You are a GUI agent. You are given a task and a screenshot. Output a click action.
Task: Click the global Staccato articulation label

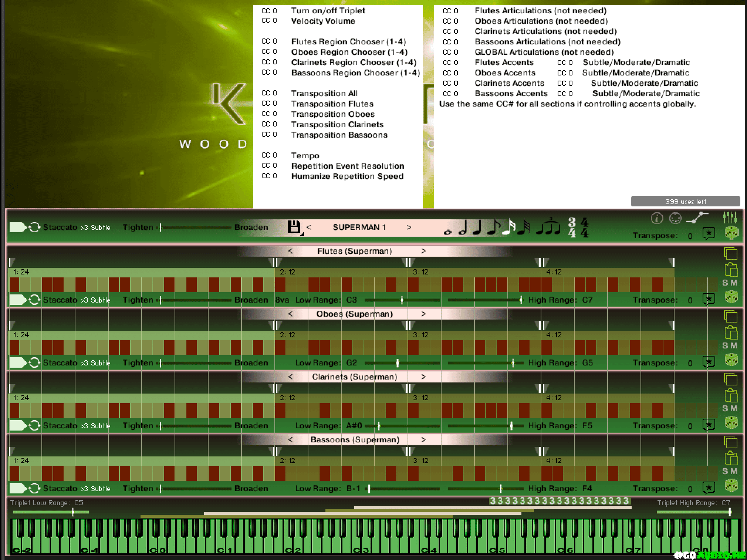click(60, 227)
